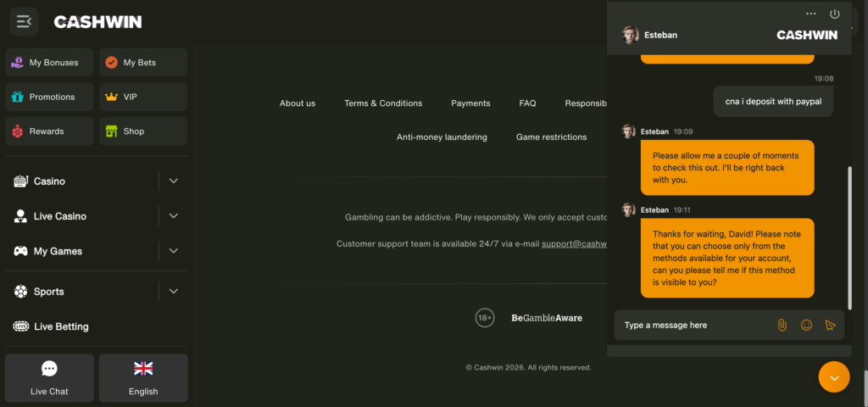Open Anti-money laundering page

tap(442, 137)
